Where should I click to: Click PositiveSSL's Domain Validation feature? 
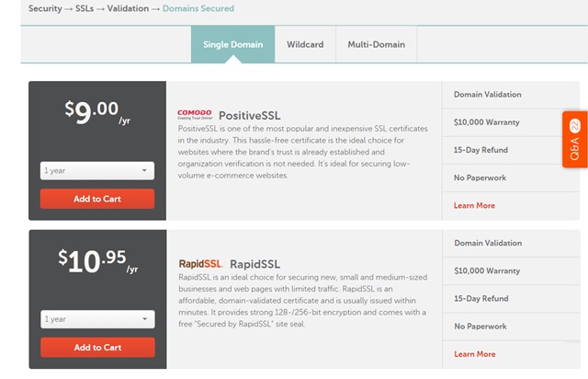point(488,94)
